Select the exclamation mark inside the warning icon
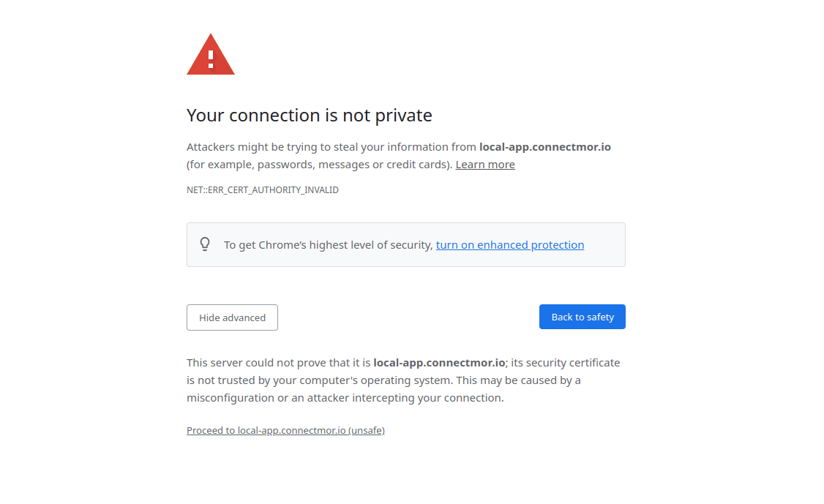This screenshot has height=504, width=824. [x=210, y=57]
